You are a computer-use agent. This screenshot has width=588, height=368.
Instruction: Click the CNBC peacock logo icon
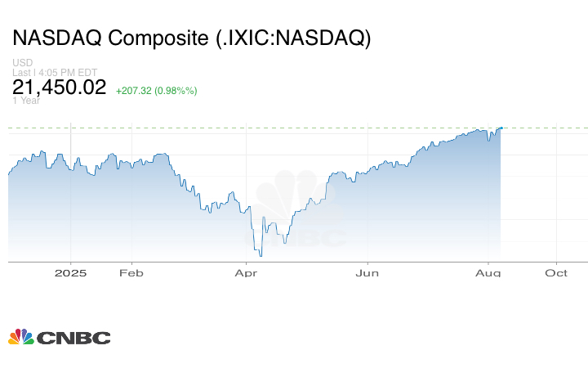(x=20, y=336)
